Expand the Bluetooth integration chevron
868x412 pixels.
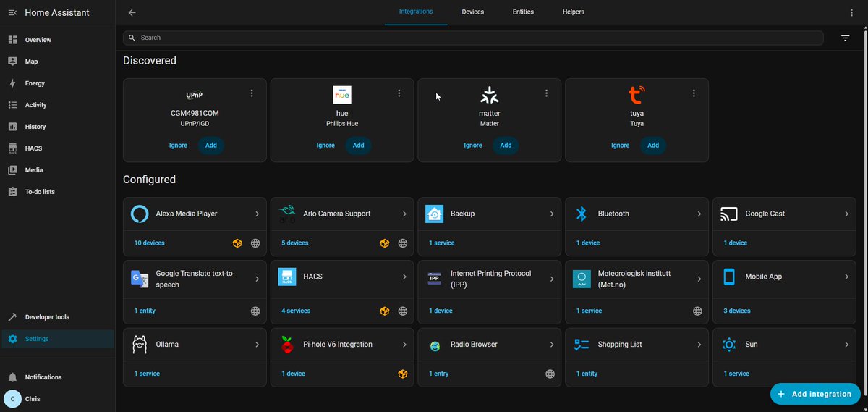pos(699,214)
